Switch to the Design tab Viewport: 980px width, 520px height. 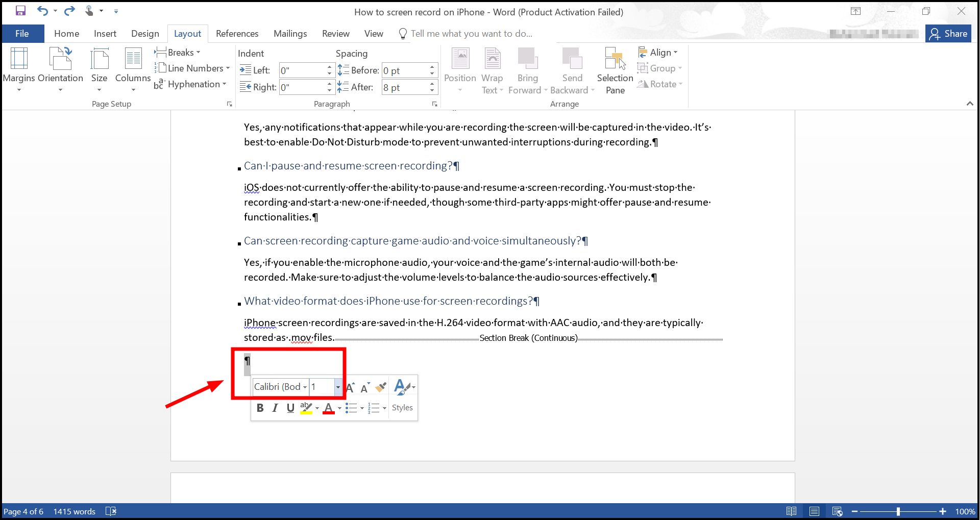pos(145,34)
